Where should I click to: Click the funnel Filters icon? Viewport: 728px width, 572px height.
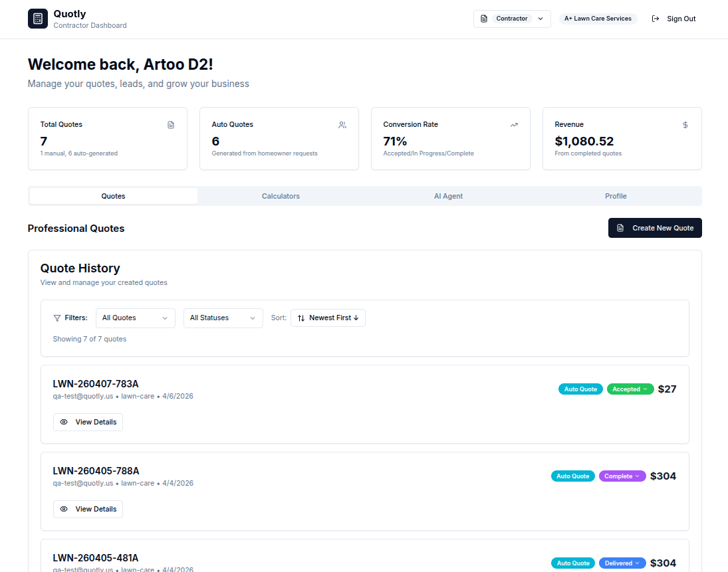click(57, 318)
